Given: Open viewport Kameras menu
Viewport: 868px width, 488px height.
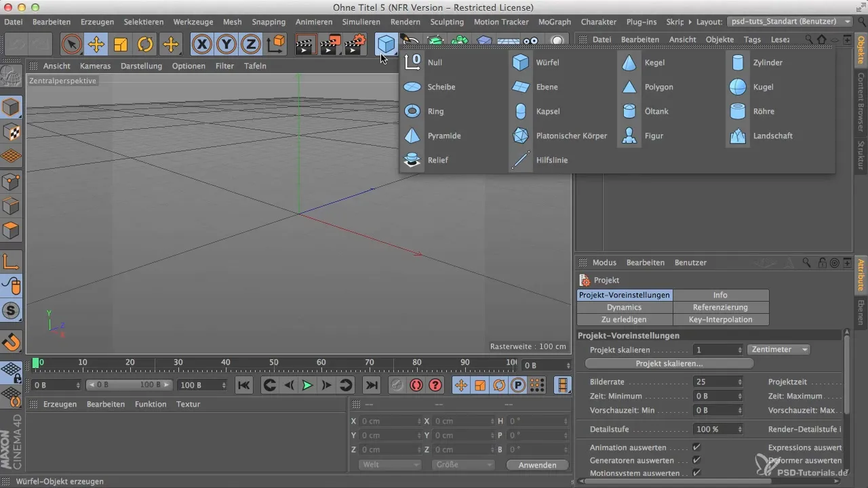Looking at the screenshot, I should (x=95, y=66).
